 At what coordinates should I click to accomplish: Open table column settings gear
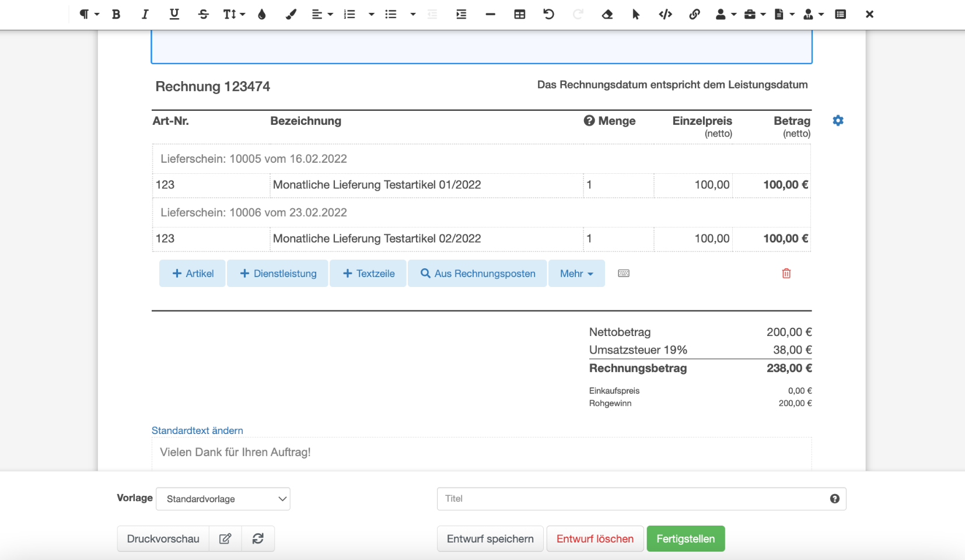click(x=838, y=121)
